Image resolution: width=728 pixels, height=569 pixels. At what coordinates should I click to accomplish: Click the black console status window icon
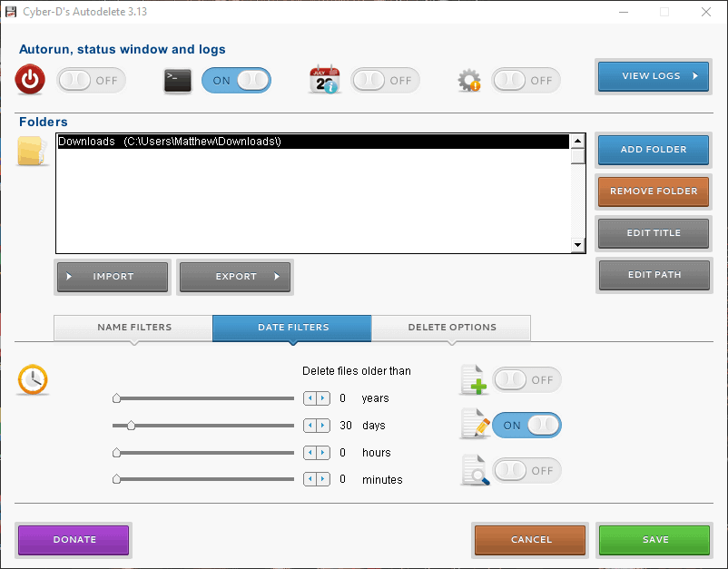point(177,80)
